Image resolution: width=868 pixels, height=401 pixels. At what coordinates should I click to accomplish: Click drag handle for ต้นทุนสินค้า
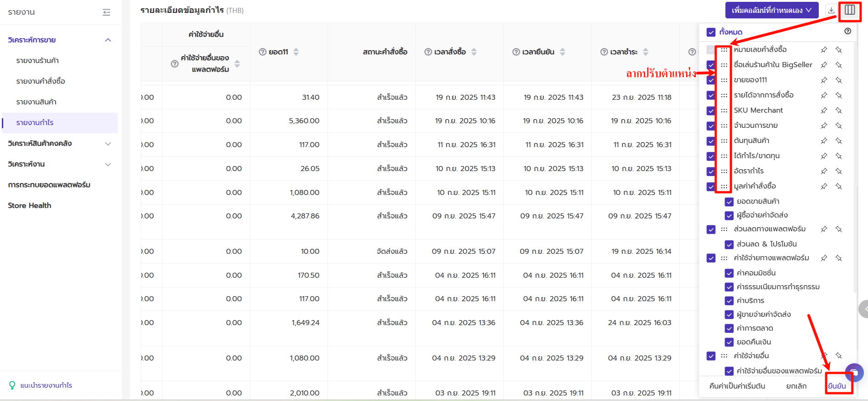(x=724, y=141)
